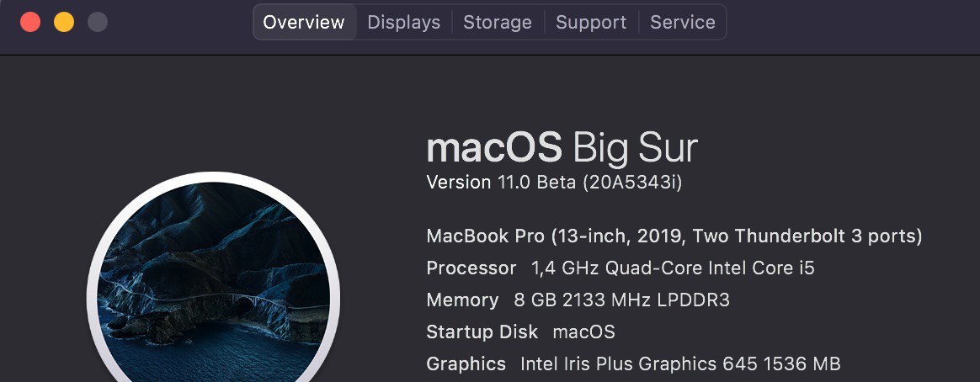Click the greyed-out zoom window button
The height and width of the screenshot is (382, 980).
click(x=98, y=22)
